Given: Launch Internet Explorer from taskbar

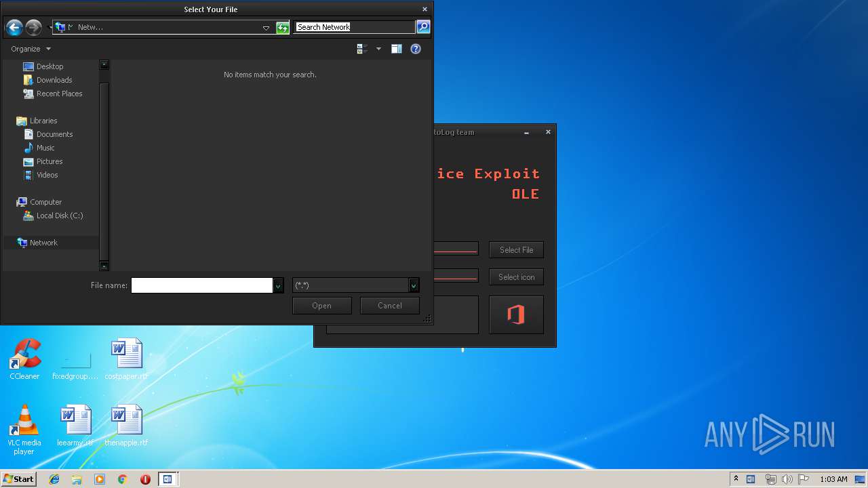Looking at the screenshot, I should click(x=54, y=479).
